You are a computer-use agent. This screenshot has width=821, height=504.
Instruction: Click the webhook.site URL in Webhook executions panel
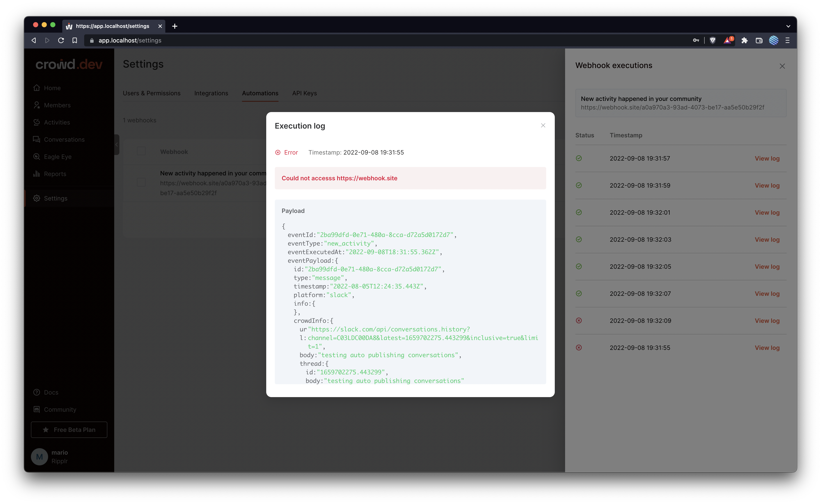(x=672, y=107)
